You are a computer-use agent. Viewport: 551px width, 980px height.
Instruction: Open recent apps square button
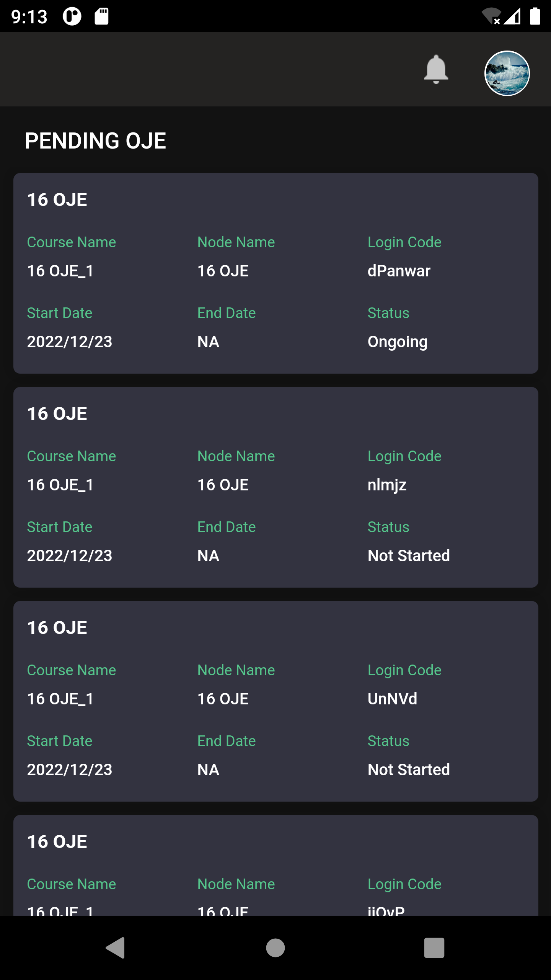click(x=434, y=948)
